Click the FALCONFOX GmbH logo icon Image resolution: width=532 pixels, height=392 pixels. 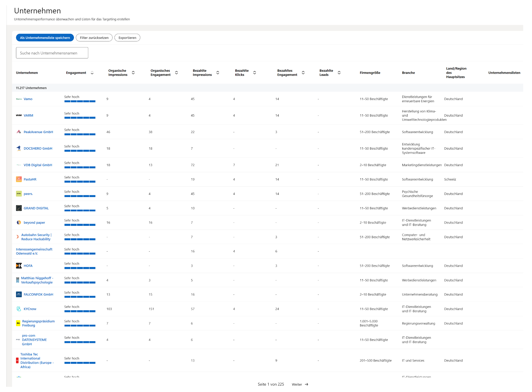tap(19, 295)
